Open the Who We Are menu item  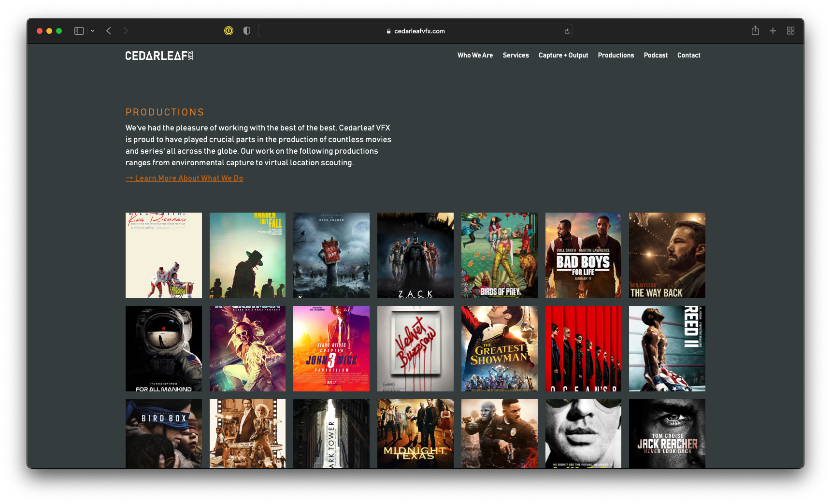coord(475,55)
